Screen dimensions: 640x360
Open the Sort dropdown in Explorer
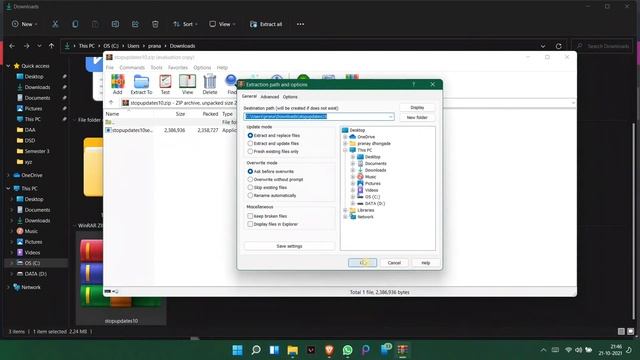point(185,24)
